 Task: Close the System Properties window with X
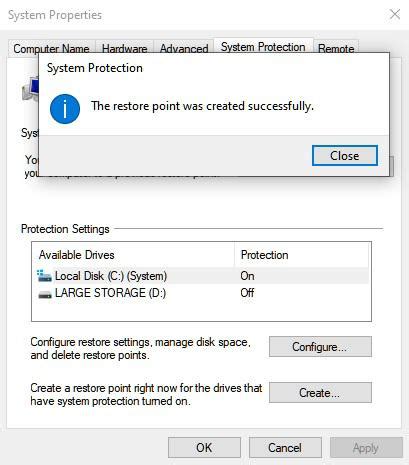click(395, 14)
